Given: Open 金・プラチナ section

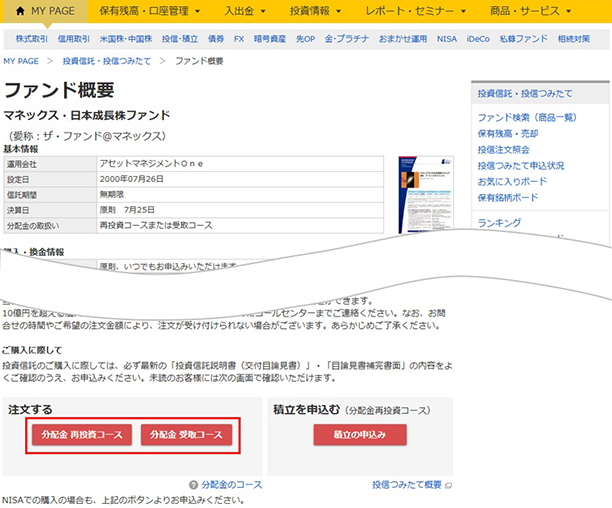Looking at the screenshot, I should pos(347,39).
